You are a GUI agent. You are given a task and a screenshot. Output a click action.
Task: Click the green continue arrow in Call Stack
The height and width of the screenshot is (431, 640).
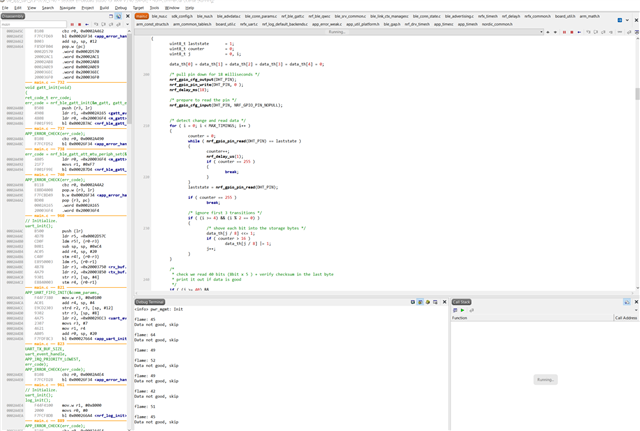coord(462,310)
